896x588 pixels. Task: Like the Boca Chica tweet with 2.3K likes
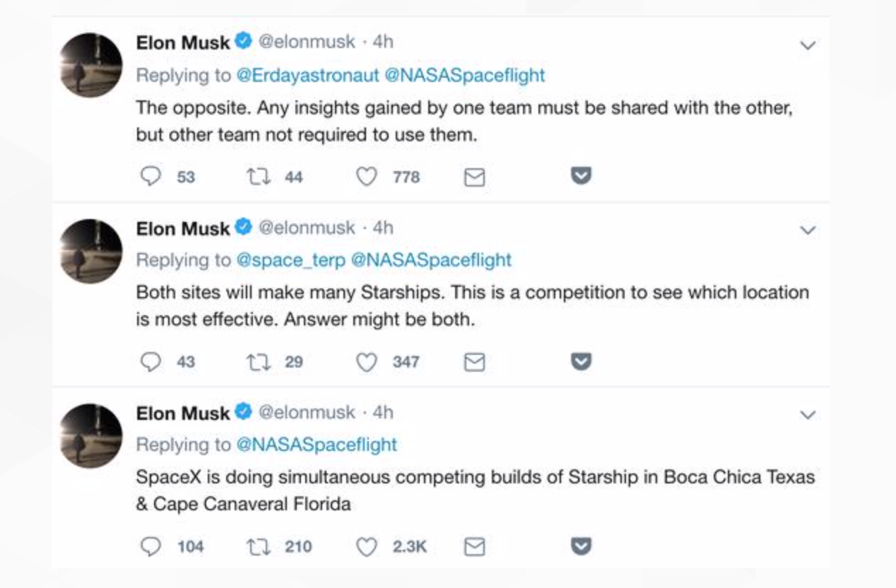pos(366,546)
